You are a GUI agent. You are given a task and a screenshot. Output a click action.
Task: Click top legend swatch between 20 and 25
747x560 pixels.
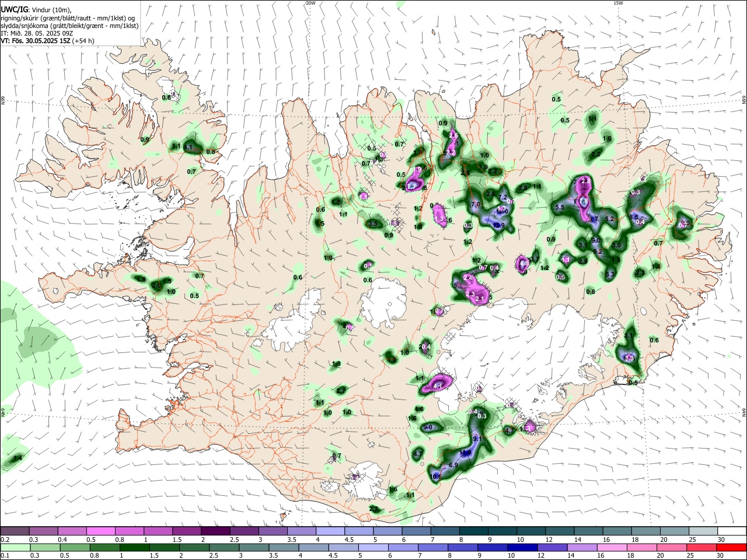[x=675, y=531]
